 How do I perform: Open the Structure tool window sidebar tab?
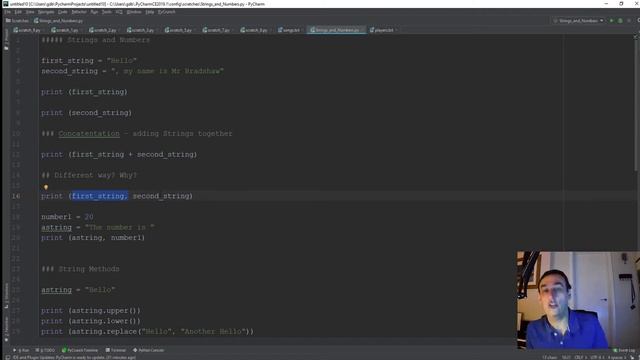pyautogui.click(x=6, y=296)
